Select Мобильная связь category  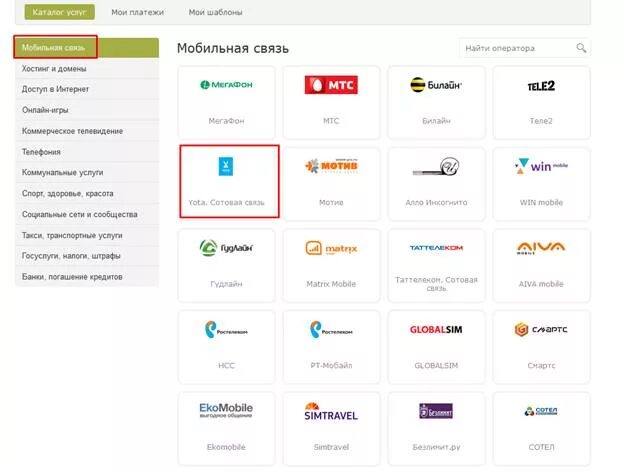tap(87, 48)
